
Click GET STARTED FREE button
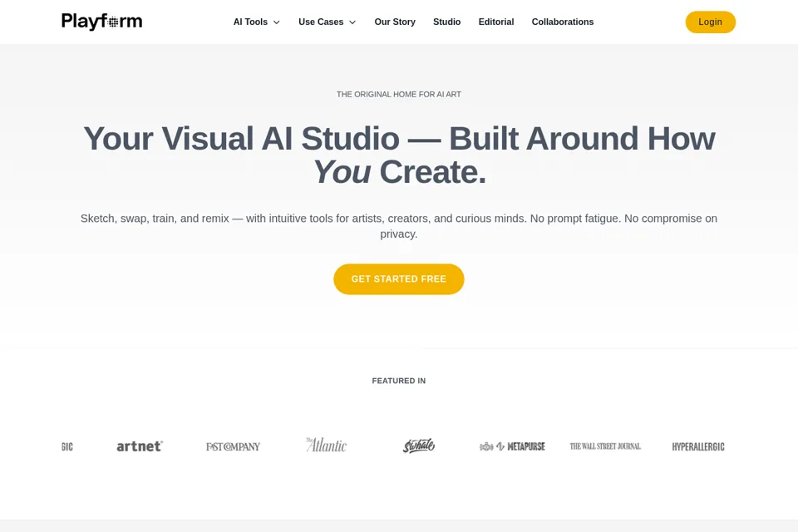[398, 279]
